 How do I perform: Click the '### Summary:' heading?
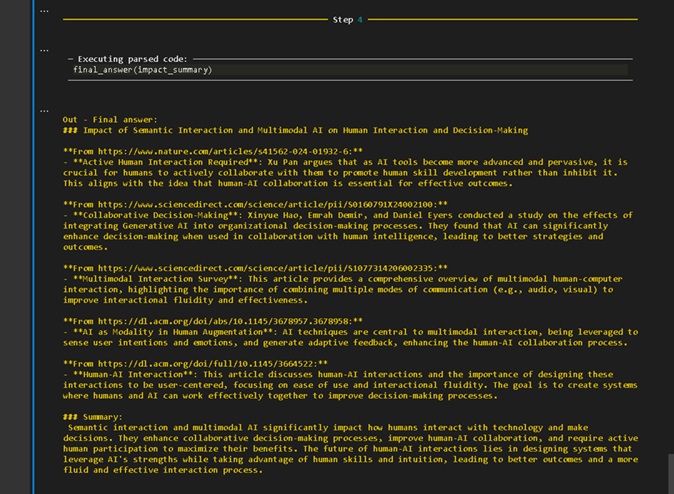93,417
